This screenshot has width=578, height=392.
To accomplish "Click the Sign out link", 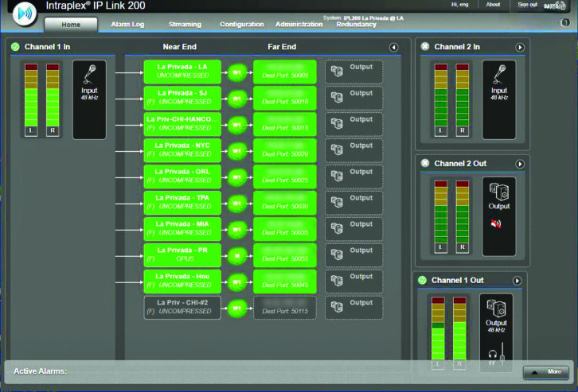I will [x=527, y=5].
